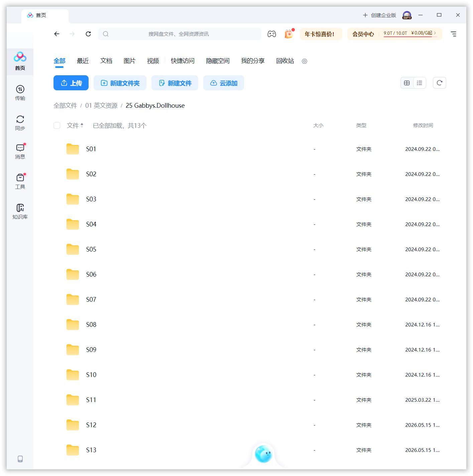
Task: Select the S05 folder name
Action: click(91, 249)
